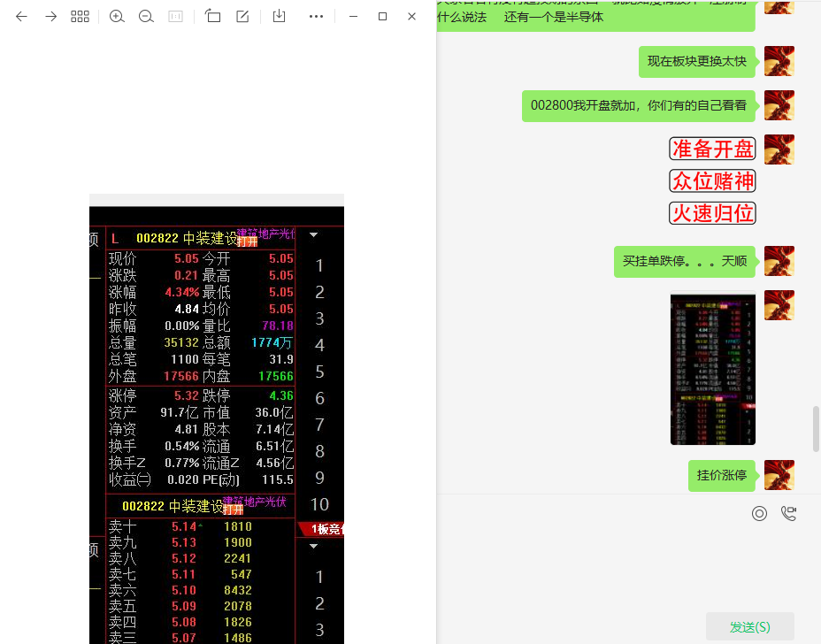821x644 pixels.
Task: Click the chat window scrollbar
Action: 816,428
